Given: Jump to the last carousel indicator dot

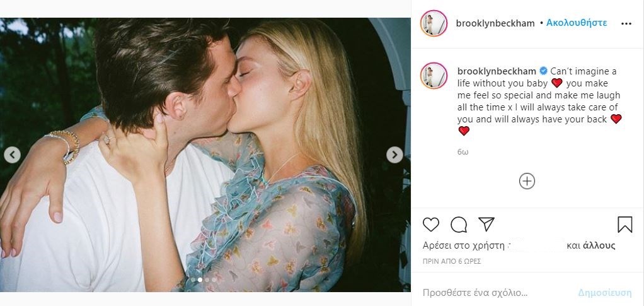Looking at the screenshot, I should (x=214, y=279).
